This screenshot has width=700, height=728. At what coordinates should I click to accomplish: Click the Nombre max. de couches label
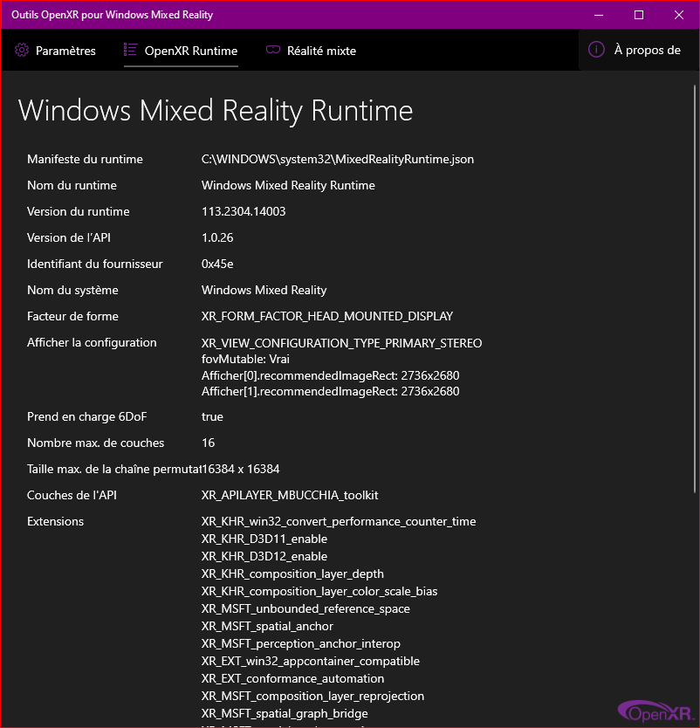96,443
